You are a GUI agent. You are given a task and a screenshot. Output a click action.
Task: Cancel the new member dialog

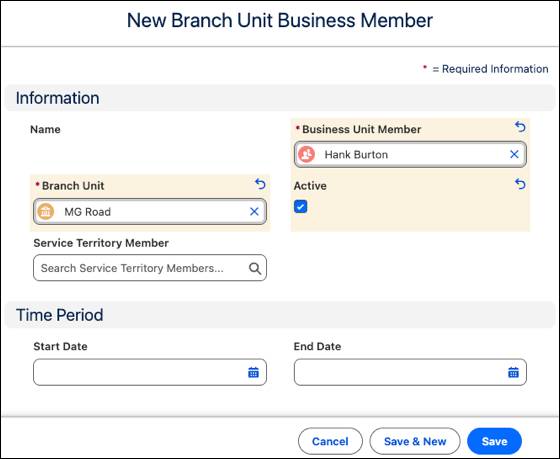(330, 441)
